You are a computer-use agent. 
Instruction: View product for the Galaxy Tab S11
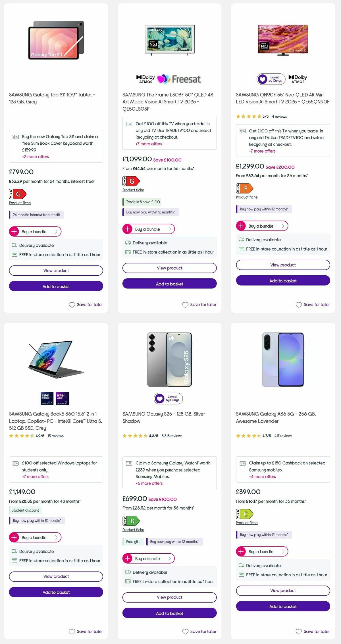(x=56, y=270)
